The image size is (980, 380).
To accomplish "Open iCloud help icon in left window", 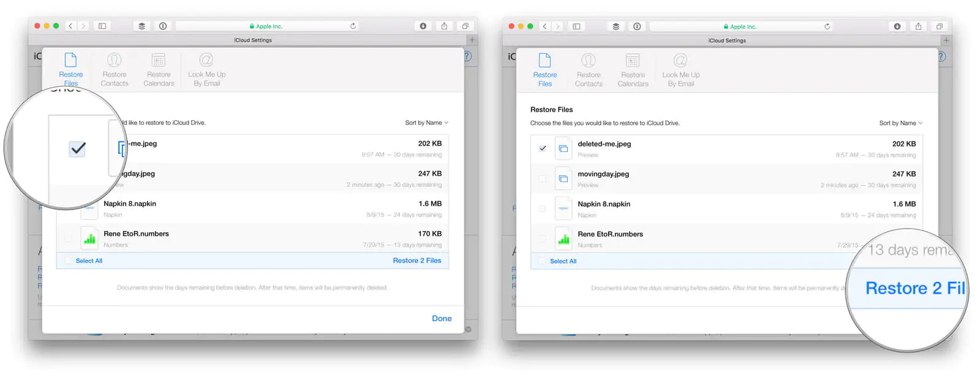I will 468,56.
